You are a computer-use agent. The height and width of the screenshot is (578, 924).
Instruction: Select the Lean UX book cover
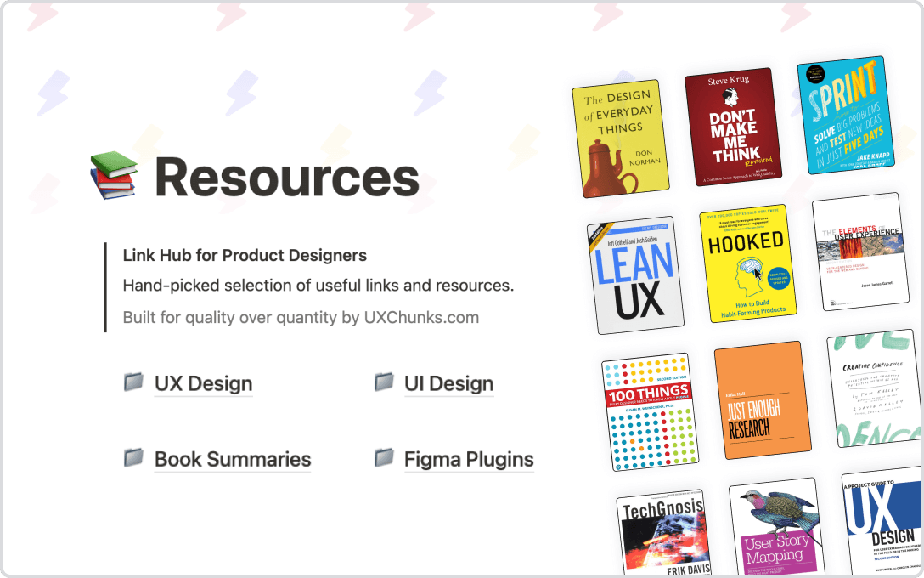coord(635,275)
